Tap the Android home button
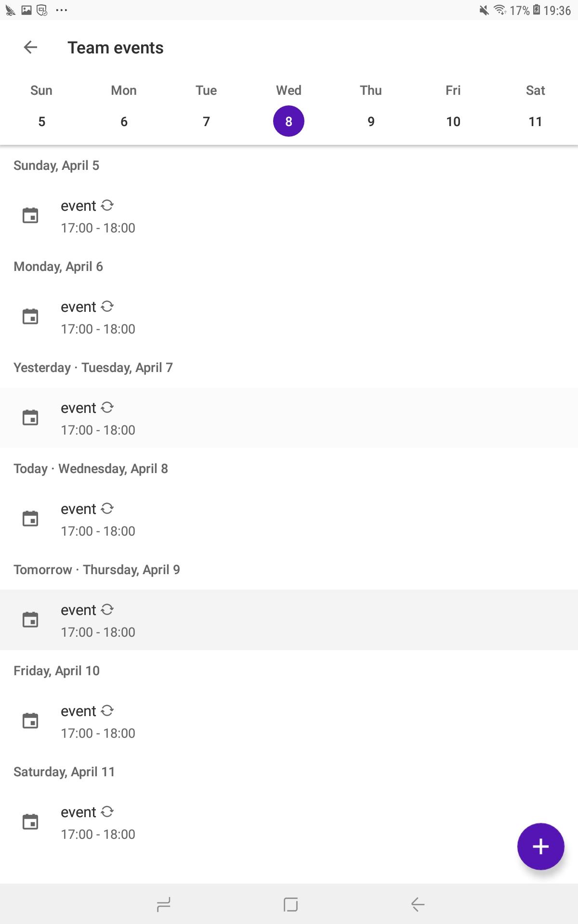This screenshot has width=578, height=924. [x=290, y=904]
